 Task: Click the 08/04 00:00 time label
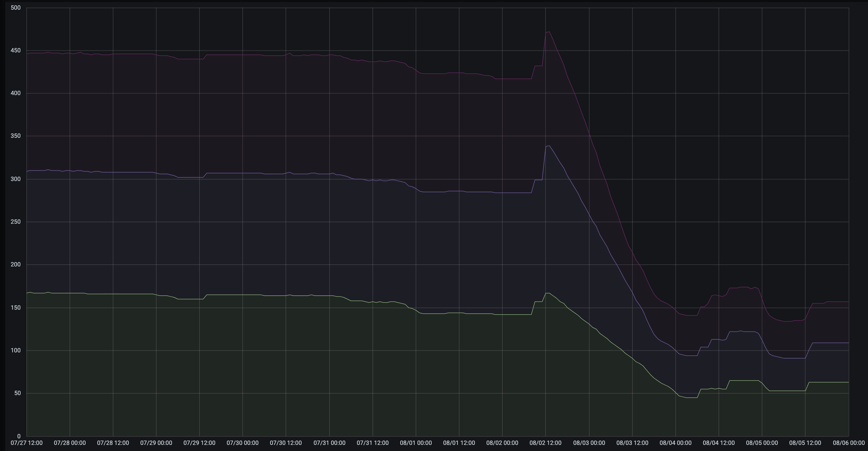(x=675, y=443)
